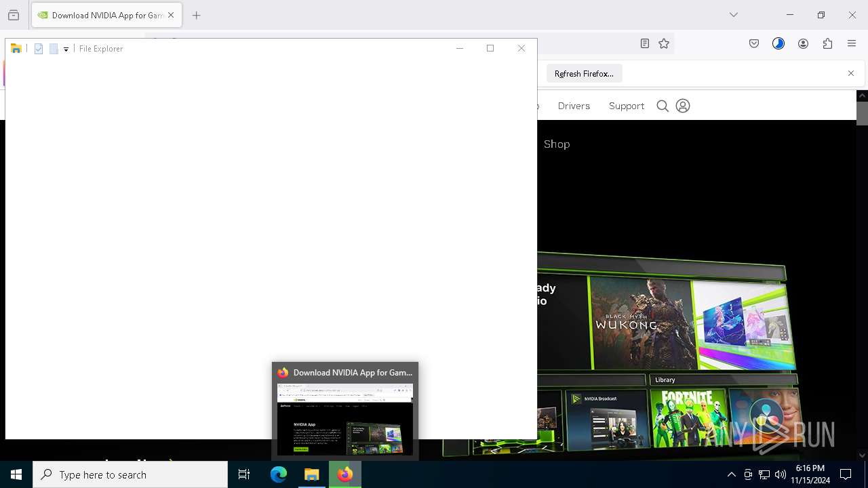This screenshot has width=868, height=488.
Task: Expand the list all tabs chevron
Action: point(734,15)
